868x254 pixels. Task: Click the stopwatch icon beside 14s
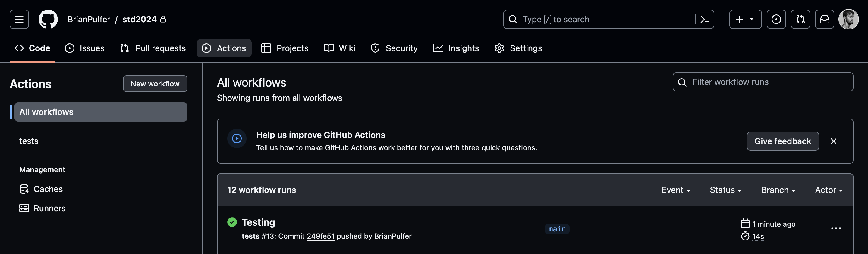pyautogui.click(x=745, y=236)
